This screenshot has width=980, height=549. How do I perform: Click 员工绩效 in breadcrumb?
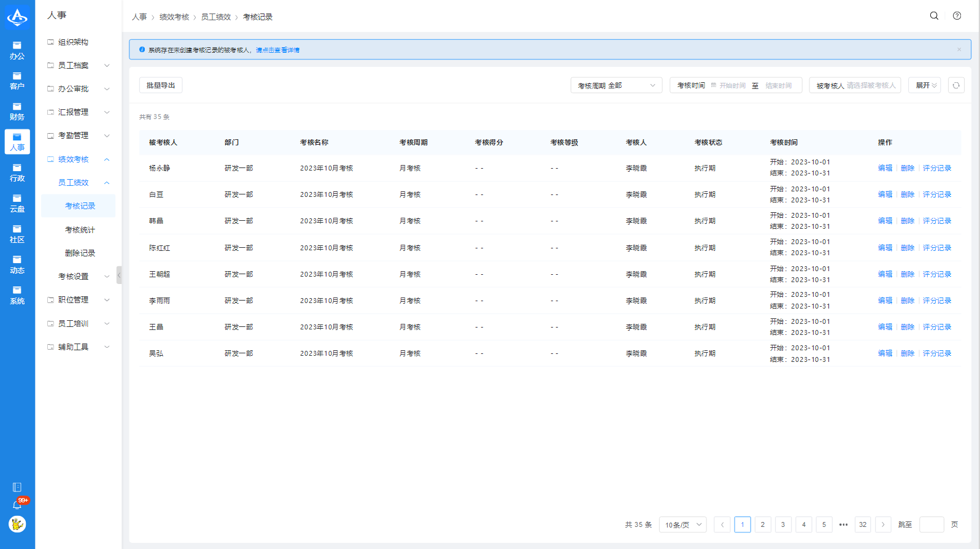[216, 17]
